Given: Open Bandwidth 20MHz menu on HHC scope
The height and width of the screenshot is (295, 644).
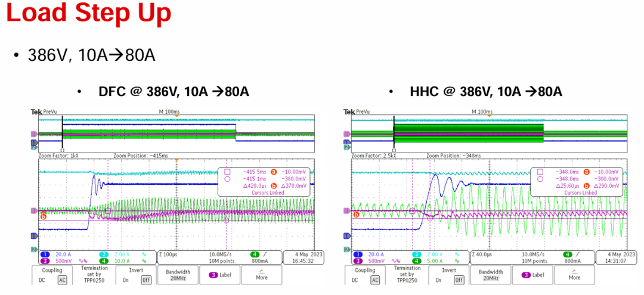Looking at the screenshot, I should tap(491, 275).
